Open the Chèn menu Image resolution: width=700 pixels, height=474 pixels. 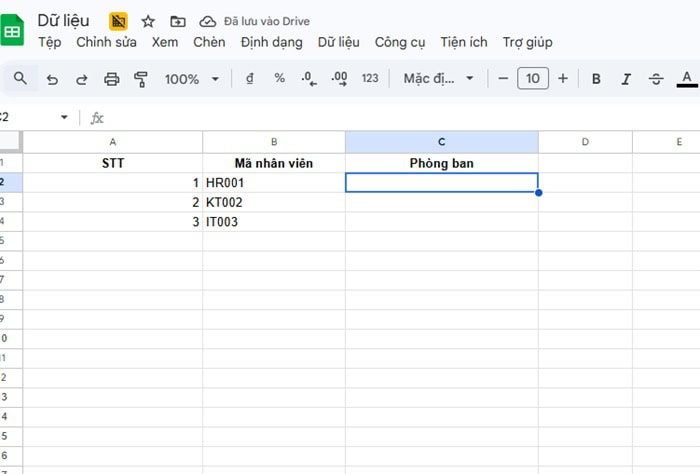pyautogui.click(x=209, y=42)
